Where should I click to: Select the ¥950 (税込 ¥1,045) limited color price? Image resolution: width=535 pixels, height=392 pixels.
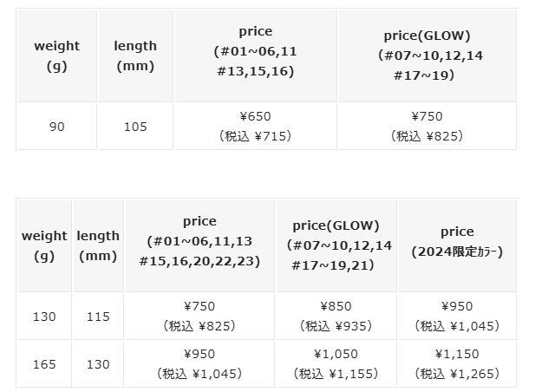[457, 317]
